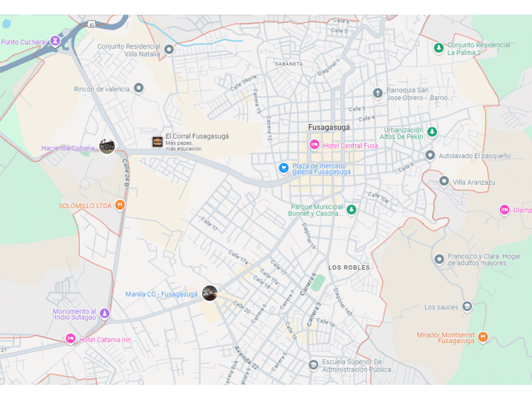Image resolution: width=532 pixels, height=399 pixels.
Task: Click the Parroquia San Jose Obrero church icon
Action: point(378,93)
